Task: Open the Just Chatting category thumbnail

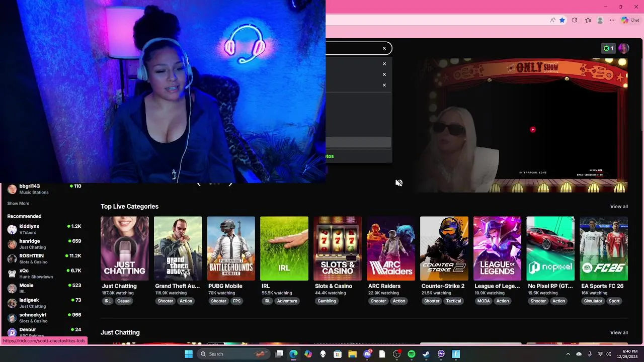Action: 125,248
